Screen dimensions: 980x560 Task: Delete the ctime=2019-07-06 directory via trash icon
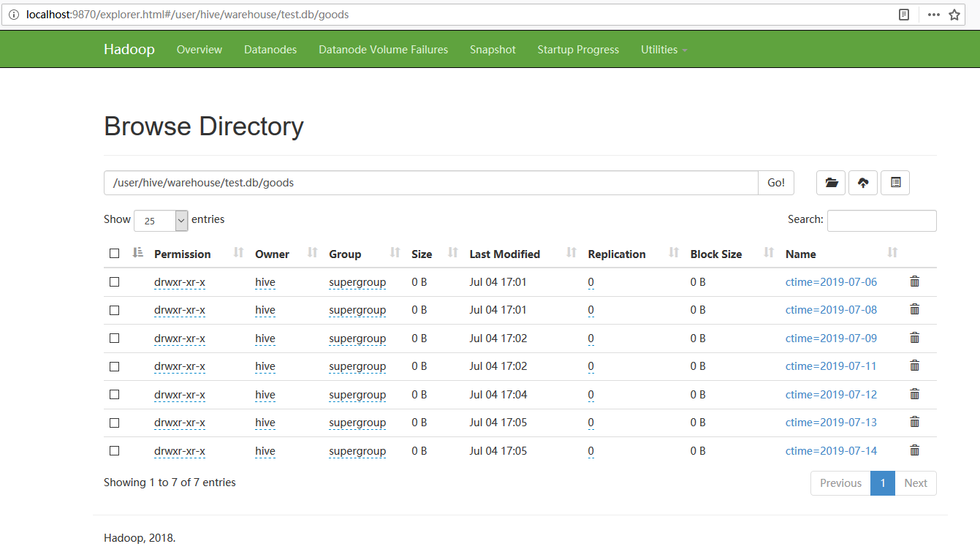(914, 281)
